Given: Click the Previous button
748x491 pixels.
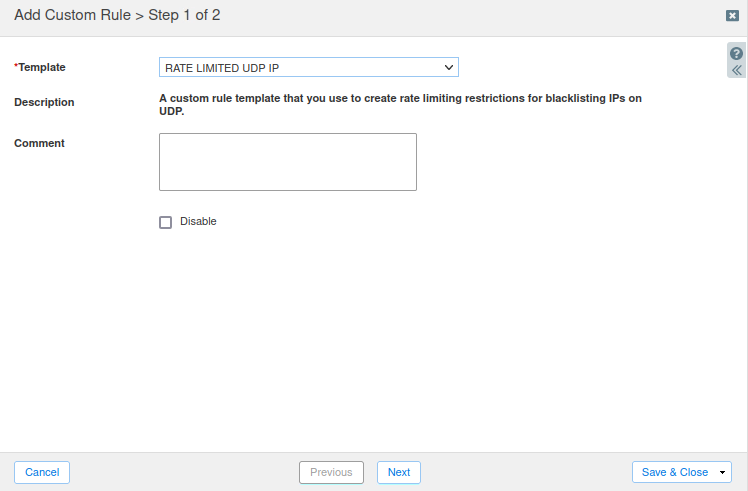Looking at the screenshot, I should 331,472.
